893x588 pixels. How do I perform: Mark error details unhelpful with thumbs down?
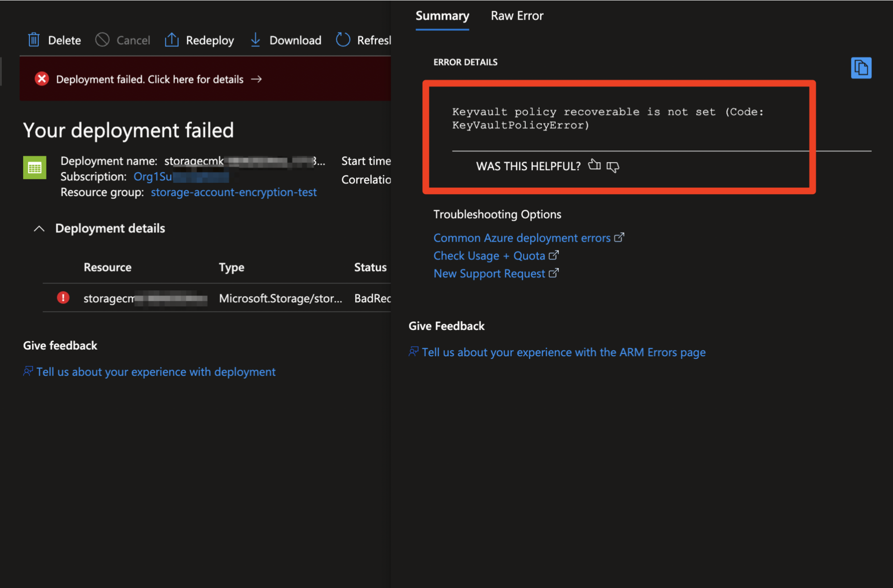613,167
